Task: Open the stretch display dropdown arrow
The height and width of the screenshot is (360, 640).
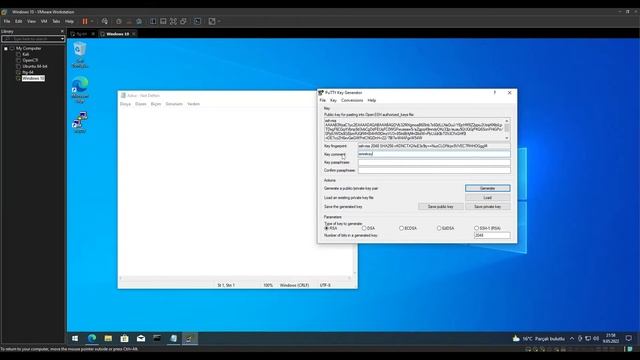Action: point(219,21)
